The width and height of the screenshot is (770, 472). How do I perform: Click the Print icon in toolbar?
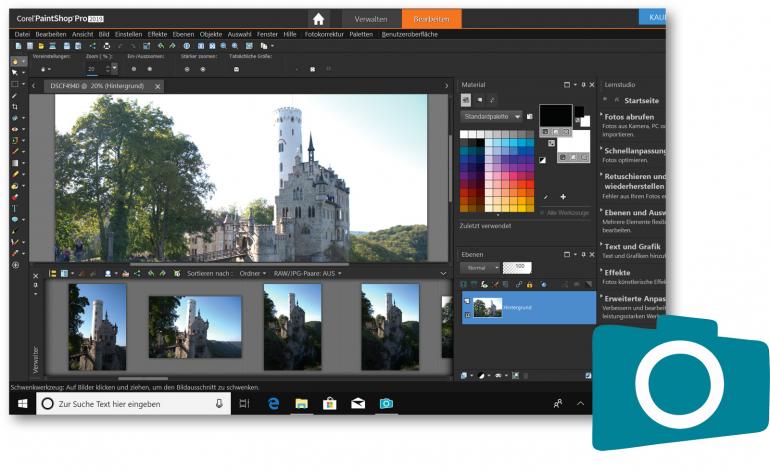[107, 46]
